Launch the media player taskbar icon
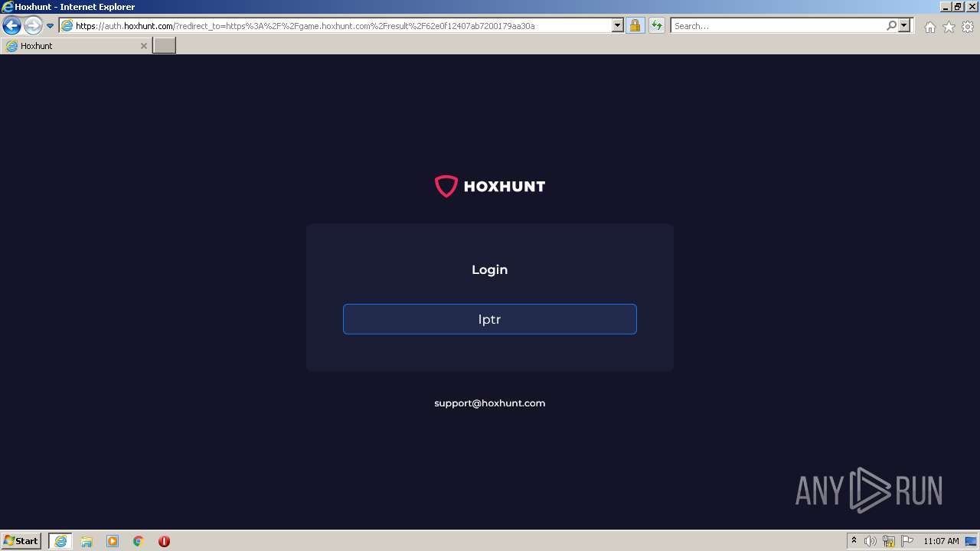The image size is (980, 551). coord(113,541)
